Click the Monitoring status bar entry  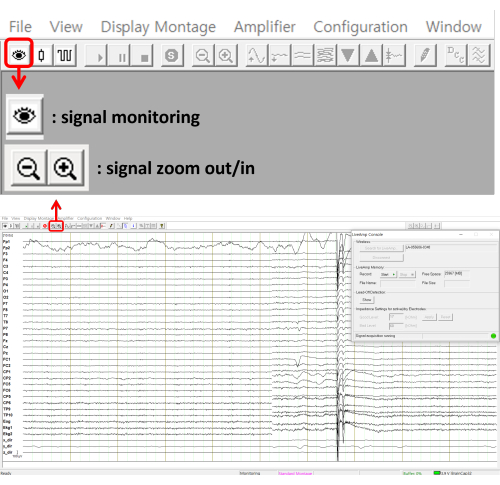250,473
